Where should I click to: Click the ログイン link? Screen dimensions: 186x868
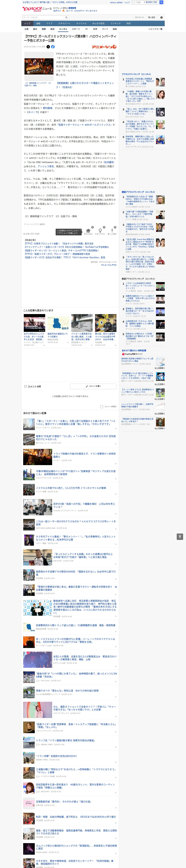coord(57,11)
